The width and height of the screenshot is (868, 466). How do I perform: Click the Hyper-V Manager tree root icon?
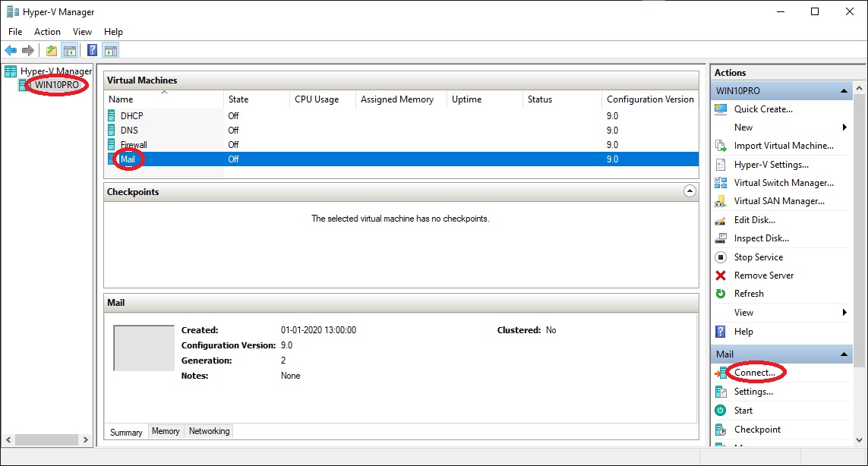[11, 71]
